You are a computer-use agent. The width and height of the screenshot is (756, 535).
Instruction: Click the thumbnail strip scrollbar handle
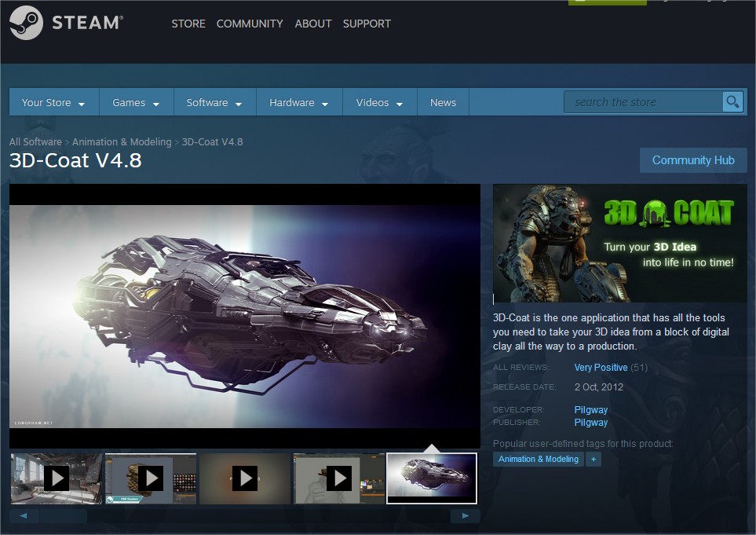tap(63, 516)
